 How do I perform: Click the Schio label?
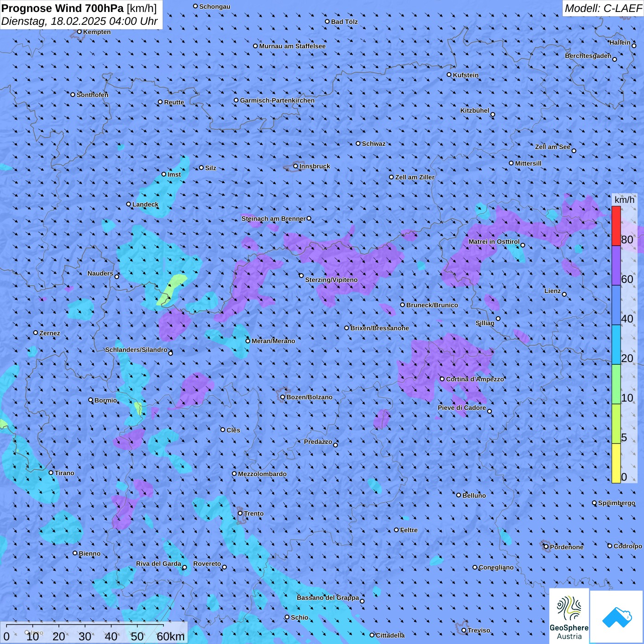click(299, 617)
